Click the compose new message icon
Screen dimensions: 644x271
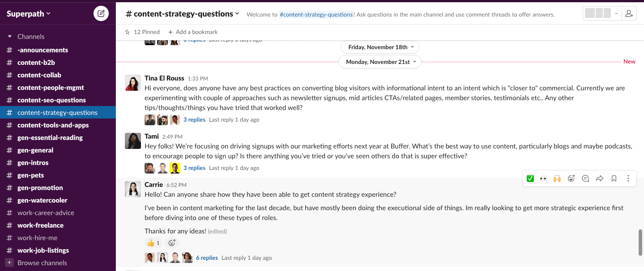tap(101, 13)
